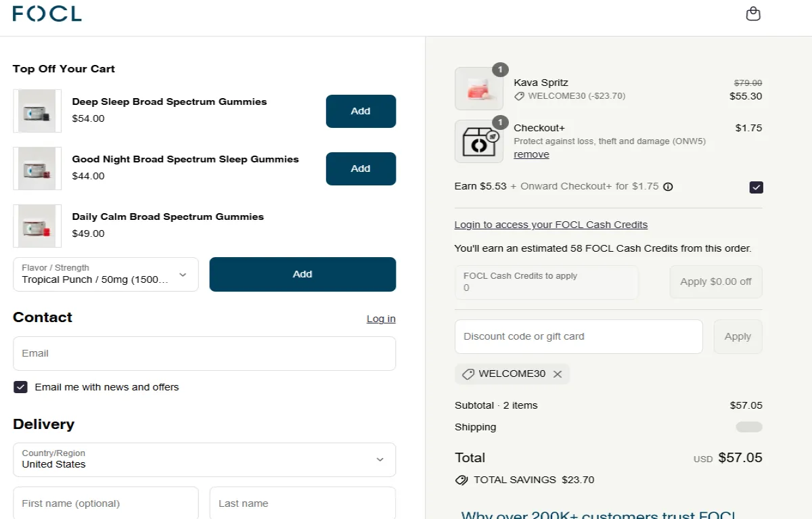The image size is (812, 519).
Task: Focus FOCL Cash Credits to apply field
Action: click(546, 282)
